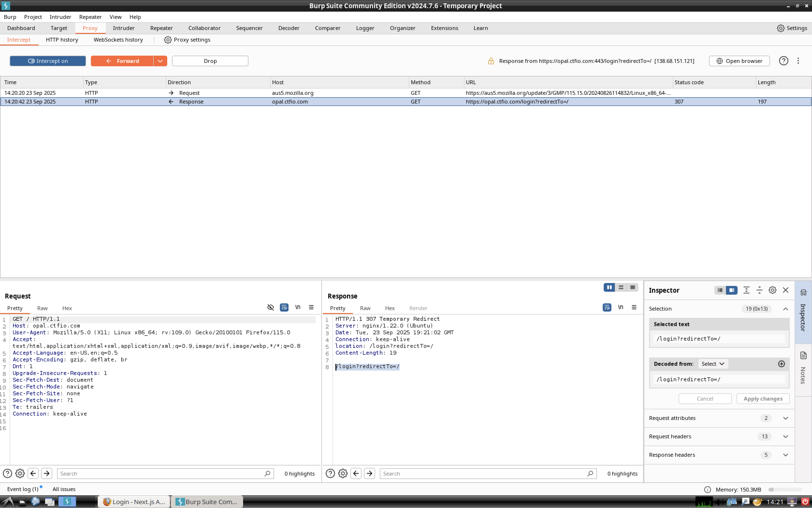This screenshot has width=812, height=508.
Task: Click Open browser button
Action: coord(739,61)
